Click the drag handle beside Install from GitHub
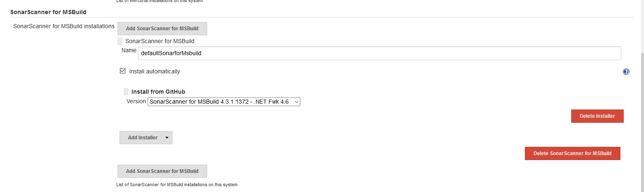Viewport: 644px width, 192px height. (x=126, y=92)
